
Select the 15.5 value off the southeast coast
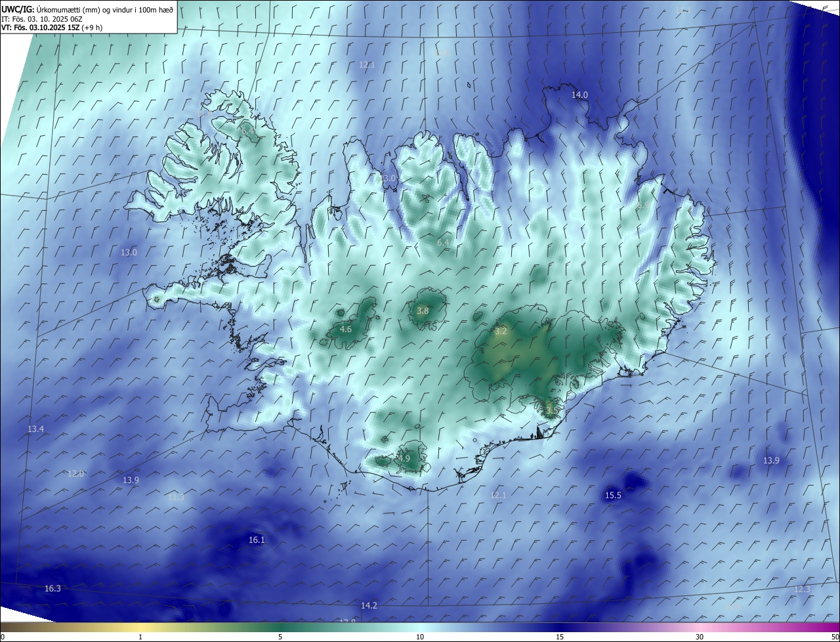(x=613, y=495)
